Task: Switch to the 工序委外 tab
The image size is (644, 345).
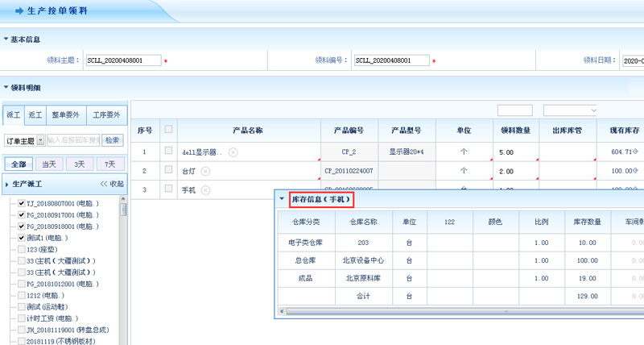Action: tap(105, 115)
